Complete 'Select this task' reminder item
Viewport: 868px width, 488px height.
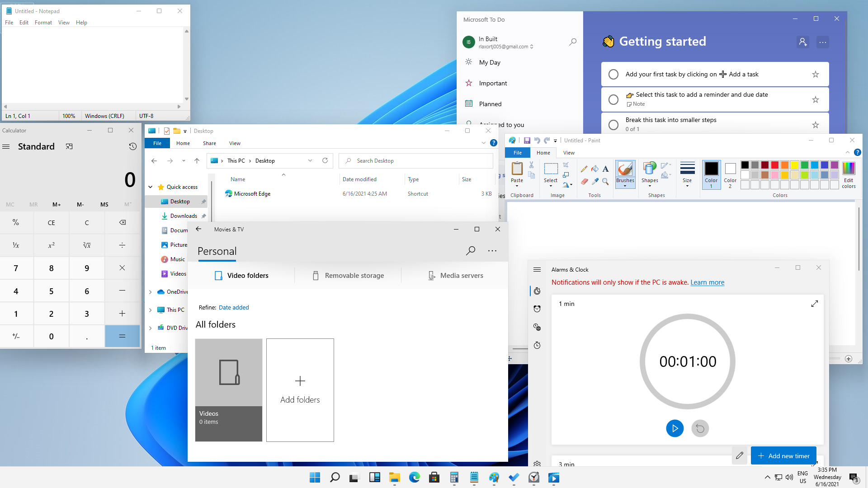(x=613, y=99)
